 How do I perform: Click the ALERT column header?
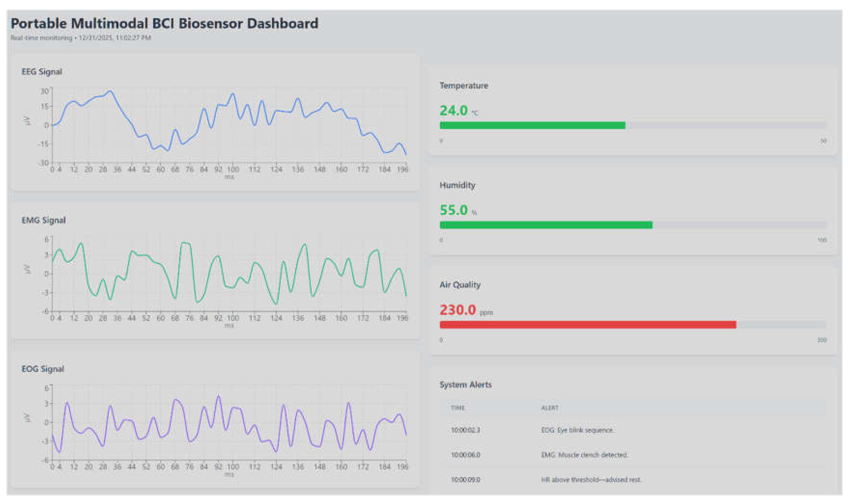point(549,407)
